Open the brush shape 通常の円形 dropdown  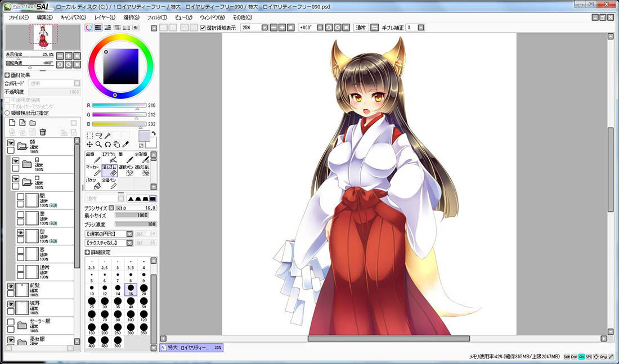109,233
